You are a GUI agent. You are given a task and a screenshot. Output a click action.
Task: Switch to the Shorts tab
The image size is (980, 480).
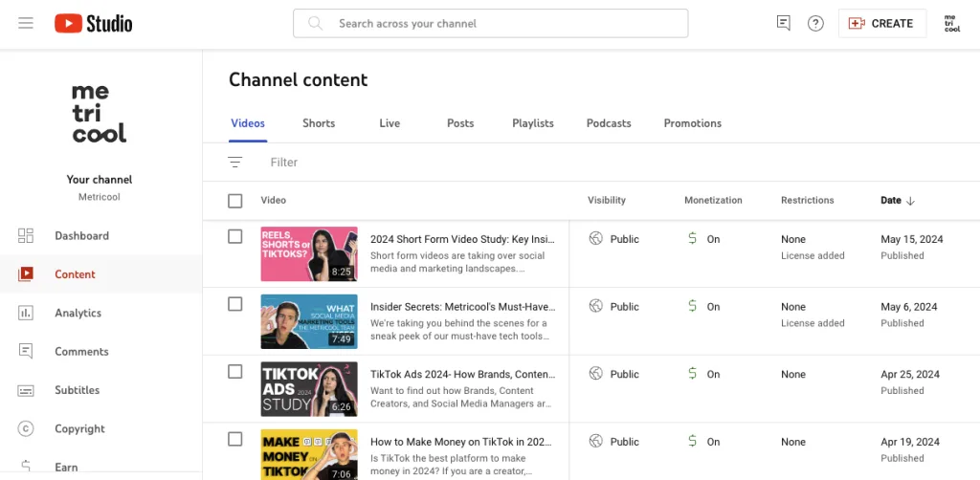tap(319, 123)
